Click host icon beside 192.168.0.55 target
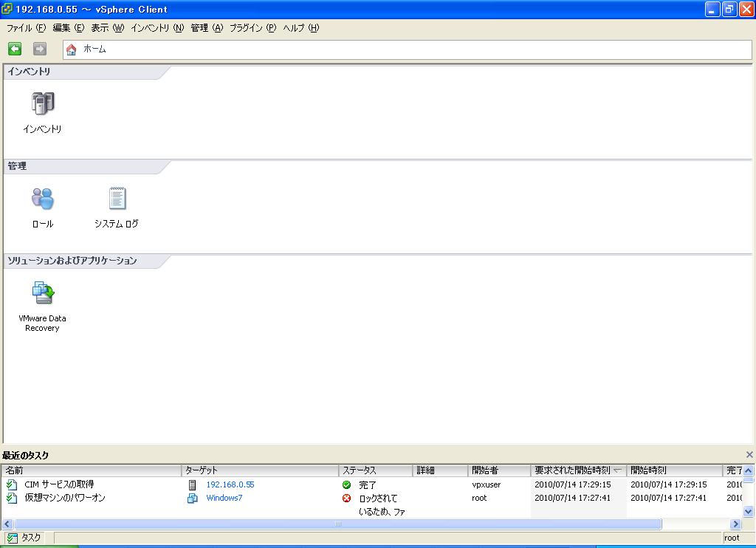The width and height of the screenshot is (756, 548). pos(193,484)
